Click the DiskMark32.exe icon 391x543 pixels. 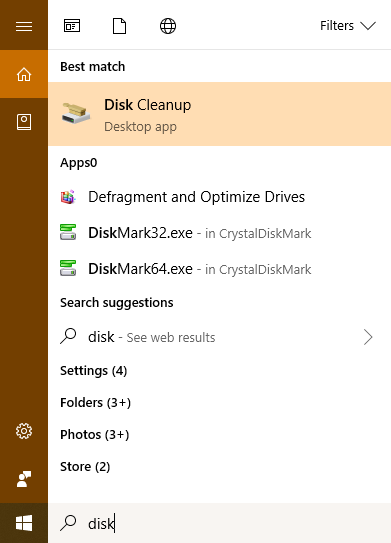(68, 232)
